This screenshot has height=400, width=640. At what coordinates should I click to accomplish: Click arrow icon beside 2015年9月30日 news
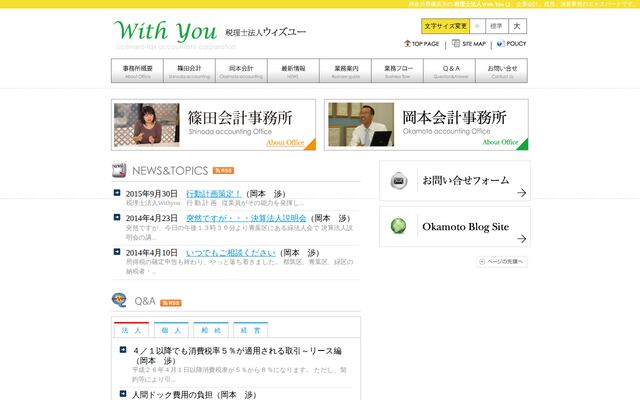117,193
